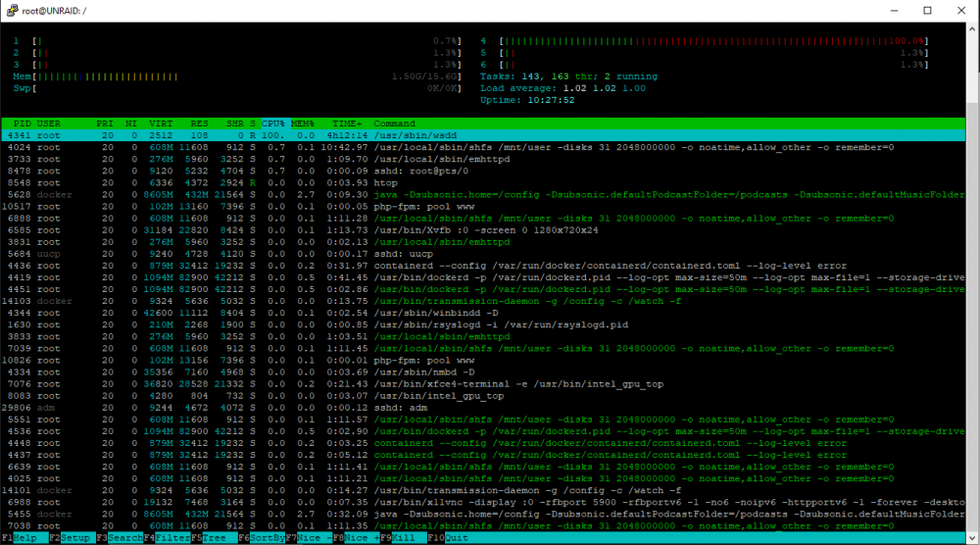The width and height of the screenshot is (980, 545).
Task: Click F8 Nice plus button
Action: point(357,537)
